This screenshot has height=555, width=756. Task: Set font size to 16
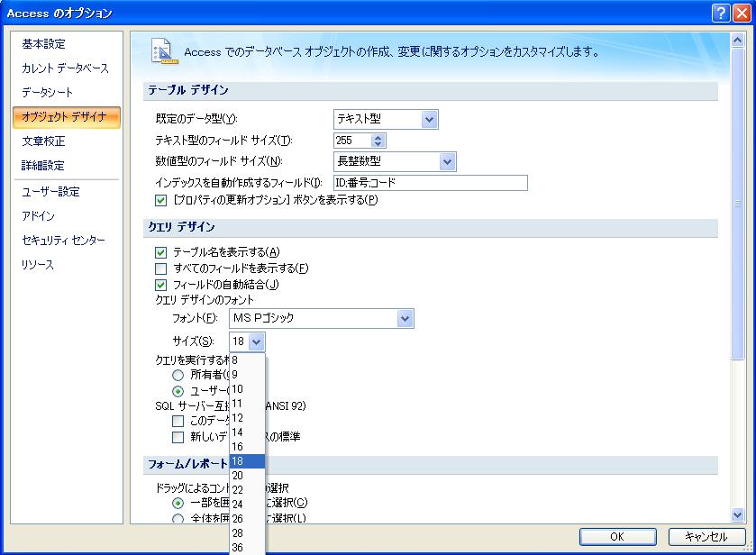click(x=247, y=447)
